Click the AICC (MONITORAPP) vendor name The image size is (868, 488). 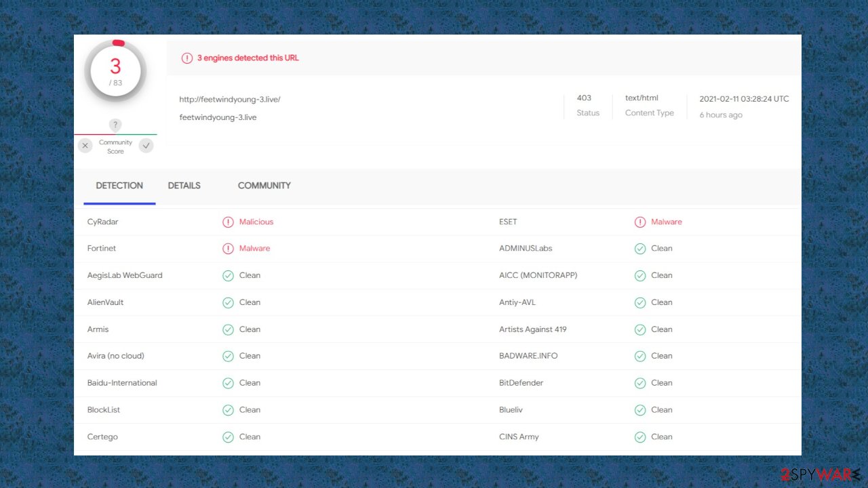[x=538, y=276]
